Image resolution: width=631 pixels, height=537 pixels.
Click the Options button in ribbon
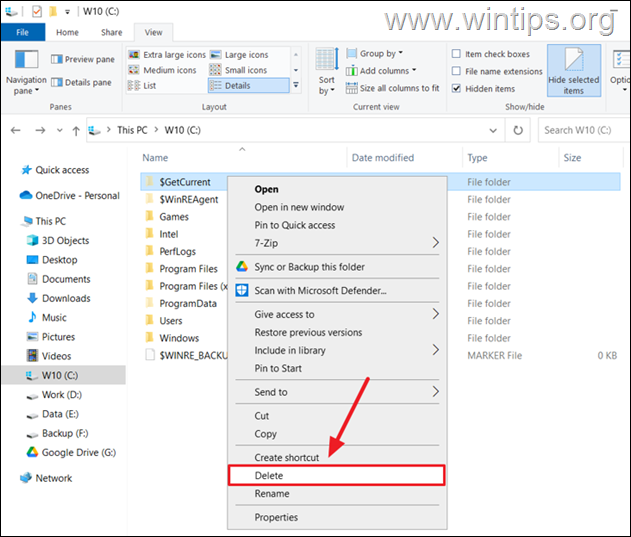point(620,71)
